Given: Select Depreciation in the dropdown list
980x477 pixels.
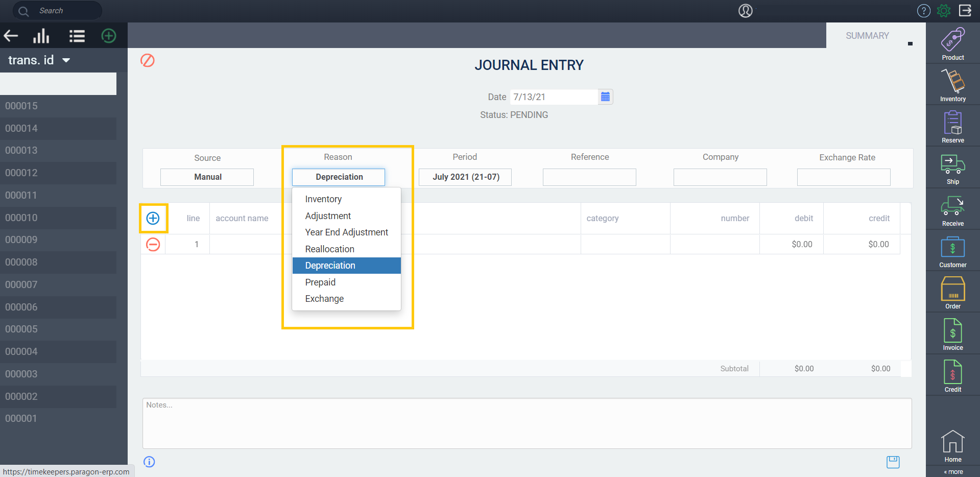Looking at the screenshot, I should point(346,266).
